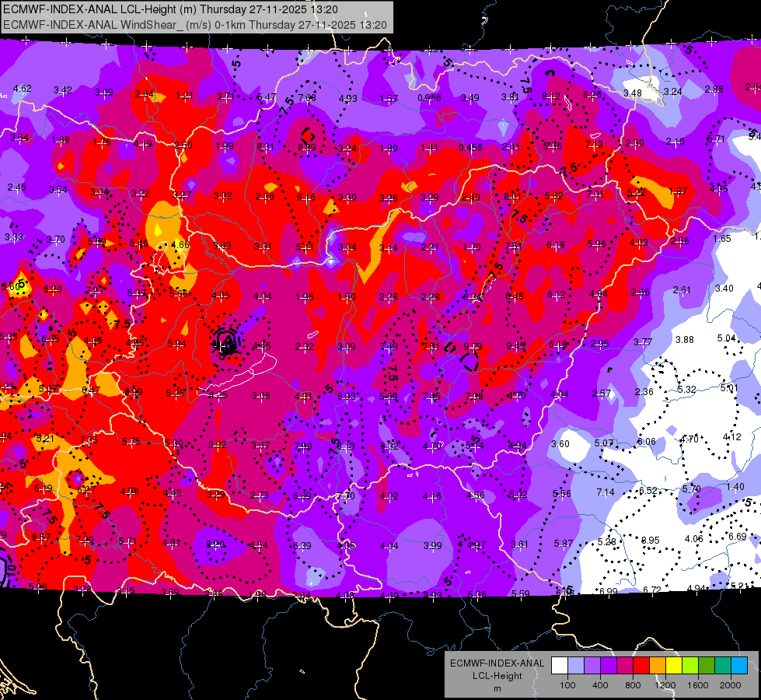Click the grid value 7.13
The width and height of the screenshot is (761, 700).
594,144
